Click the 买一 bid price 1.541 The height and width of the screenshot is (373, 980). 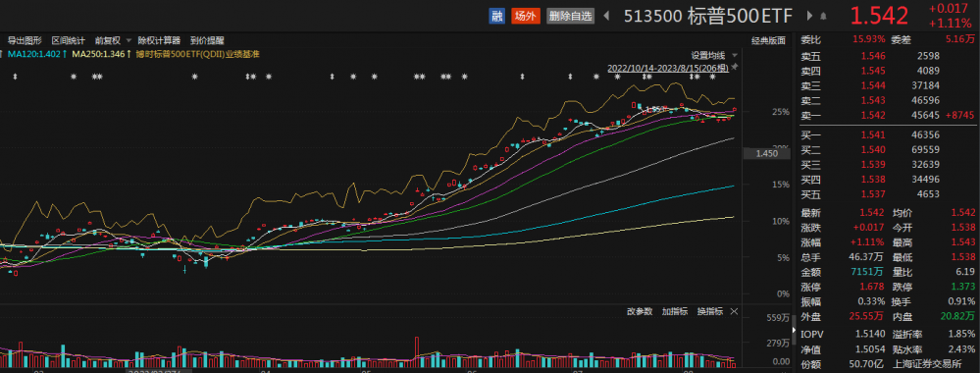(x=872, y=134)
